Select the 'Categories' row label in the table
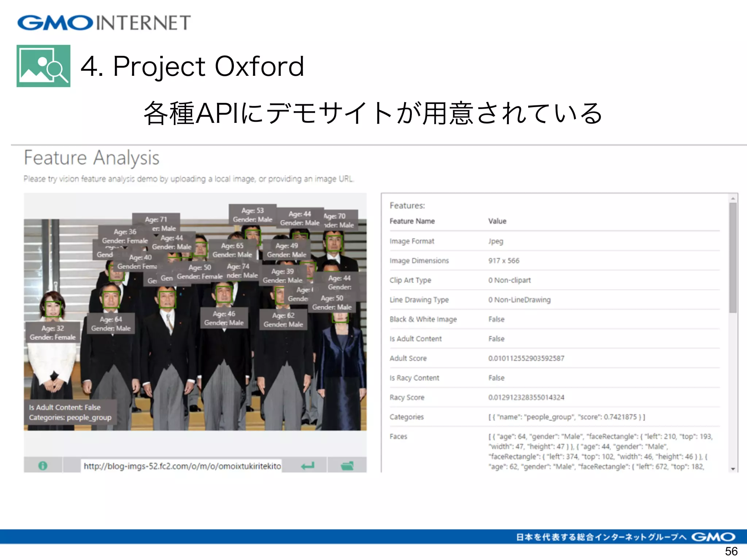Viewport: 747px width, 560px height. 407,417
